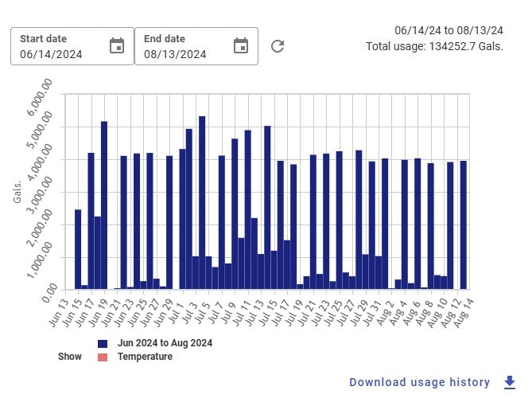Click the Start date input field
Image resolution: width=532 pixels, height=406 pixels.
[61, 54]
